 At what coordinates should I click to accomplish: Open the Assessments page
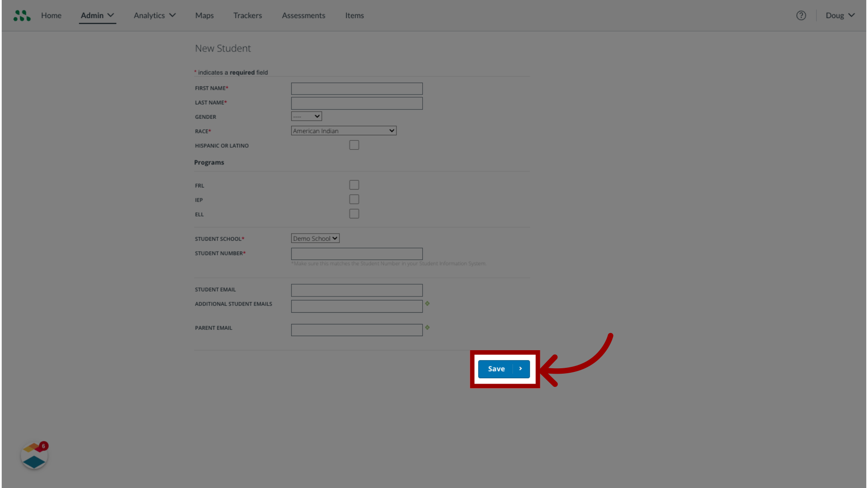pyautogui.click(x=303, y=15)
